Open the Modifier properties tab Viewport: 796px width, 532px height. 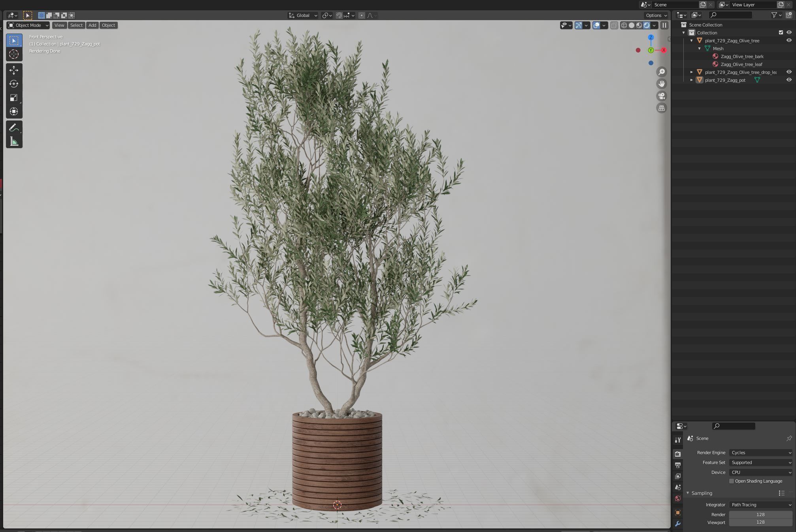point(678,524)
